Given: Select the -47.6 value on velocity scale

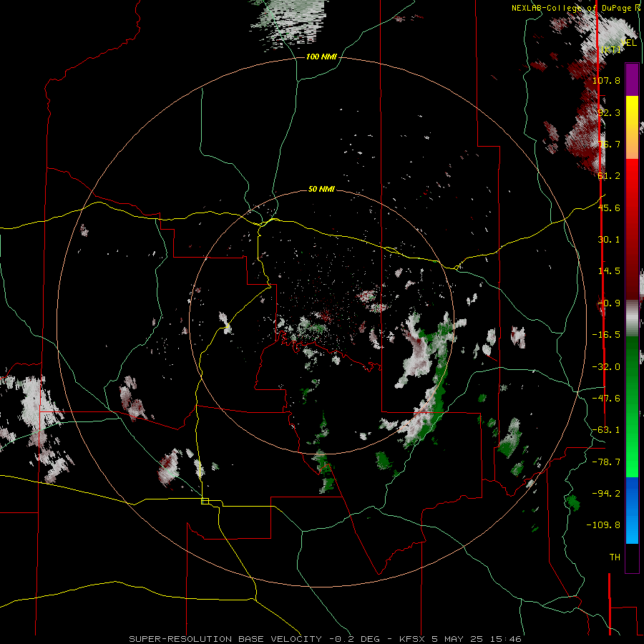Looking at the screenshot, I should coord(606,399).
